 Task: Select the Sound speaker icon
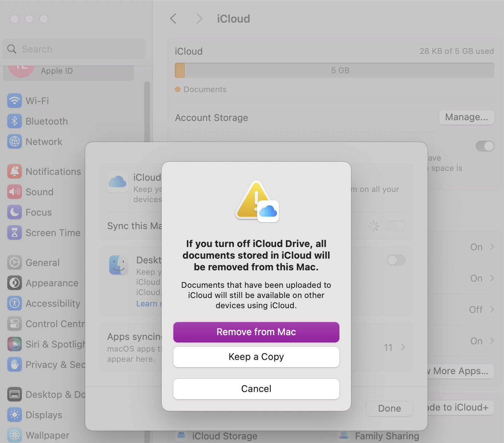point(14,192)
